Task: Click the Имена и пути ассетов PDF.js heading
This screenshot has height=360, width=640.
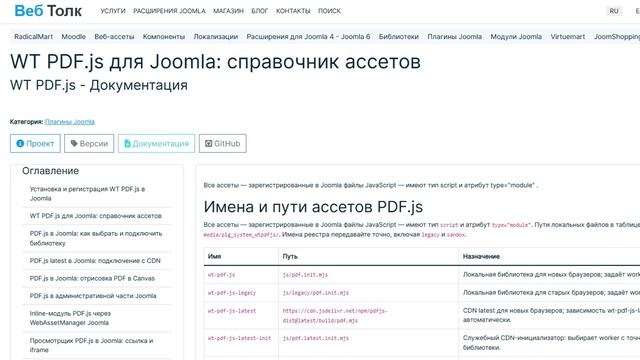Action: [313, 207]
